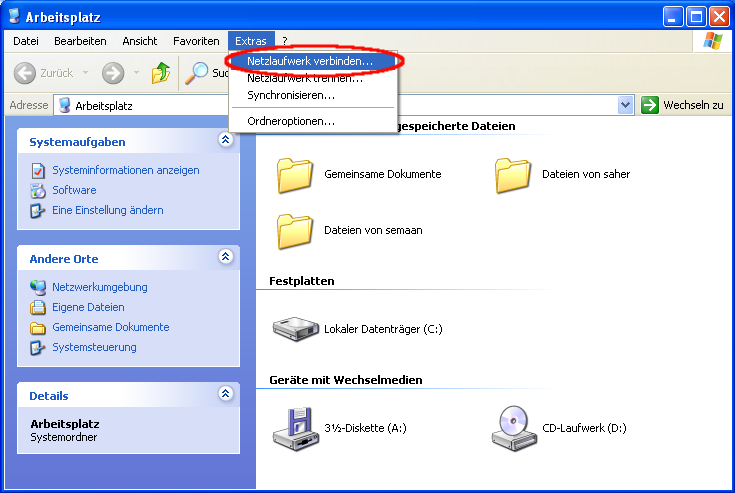
Task: Open the Dateien von semaan folder
Action: click(295, 230)
